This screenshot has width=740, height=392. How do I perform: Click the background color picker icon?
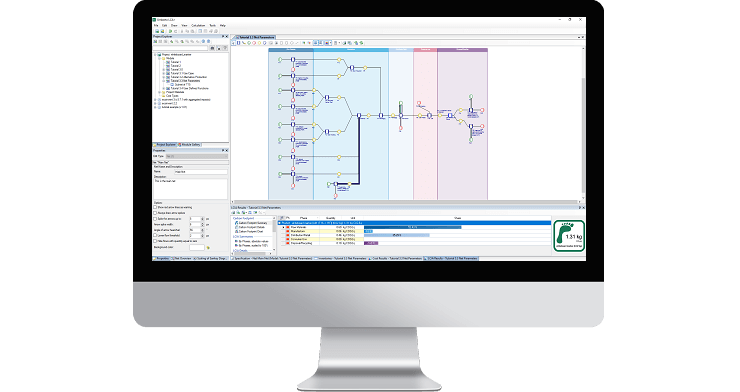pos(208,247)
